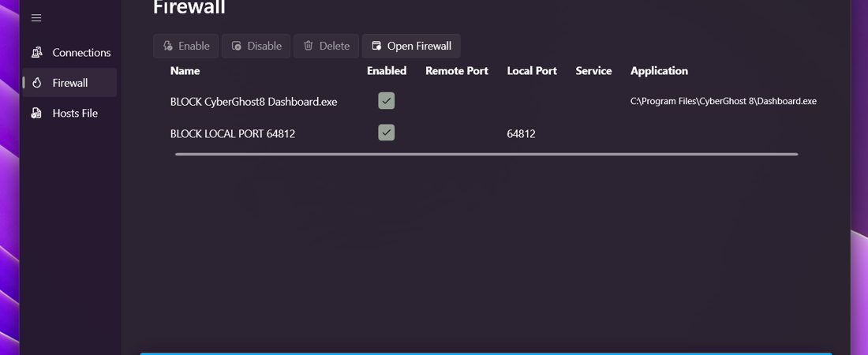868x355 pixels.
Task: Sort rules by Name column header
Action: click(185, 71)
